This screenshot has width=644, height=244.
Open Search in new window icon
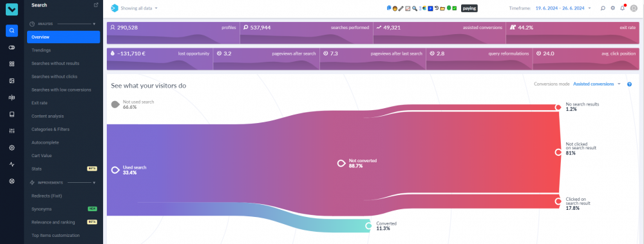point(96,5)
